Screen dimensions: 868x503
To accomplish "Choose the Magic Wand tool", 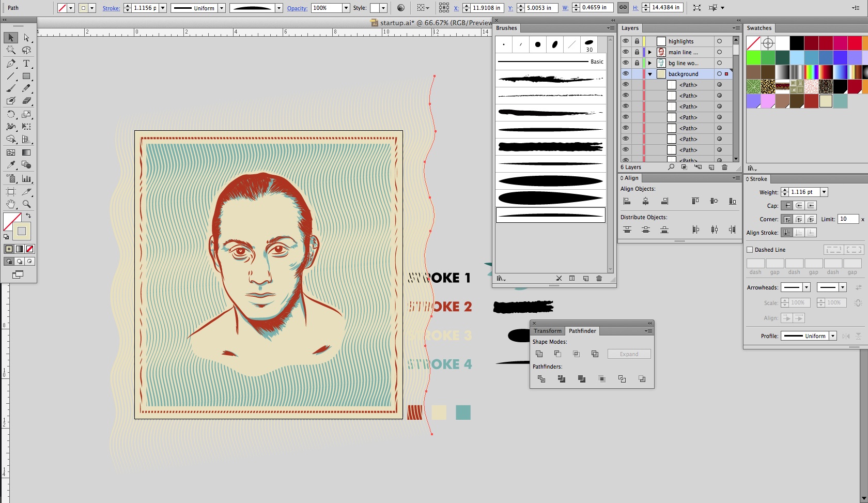I will coord(10,50).
